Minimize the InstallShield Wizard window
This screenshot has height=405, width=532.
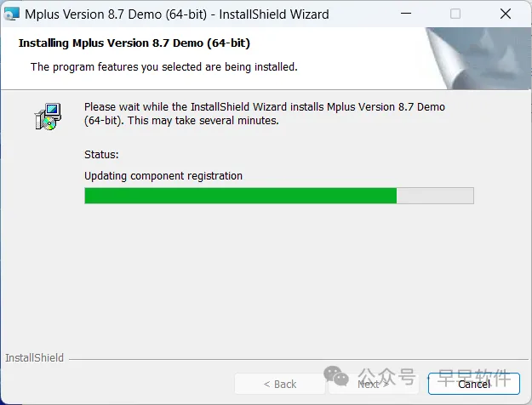coord(406,14)
